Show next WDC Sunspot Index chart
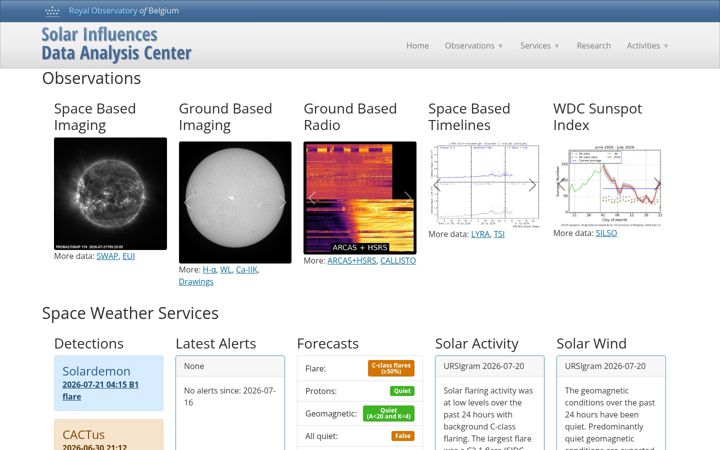 [x=657, y=185]
